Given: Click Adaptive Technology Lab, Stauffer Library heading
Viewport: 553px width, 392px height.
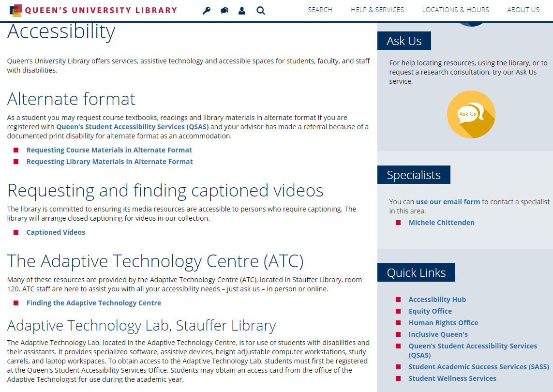Looking at the screenshot, I should pyautogui.click(x=141, y=325).
